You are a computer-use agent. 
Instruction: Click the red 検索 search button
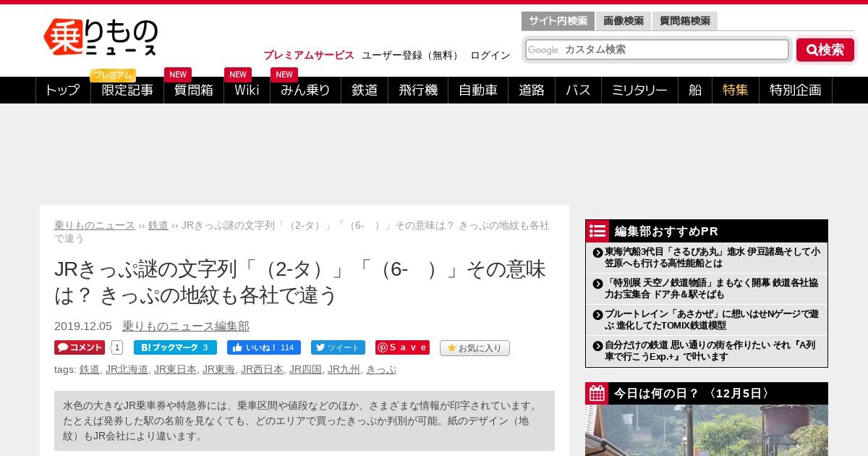pos(825,50)
